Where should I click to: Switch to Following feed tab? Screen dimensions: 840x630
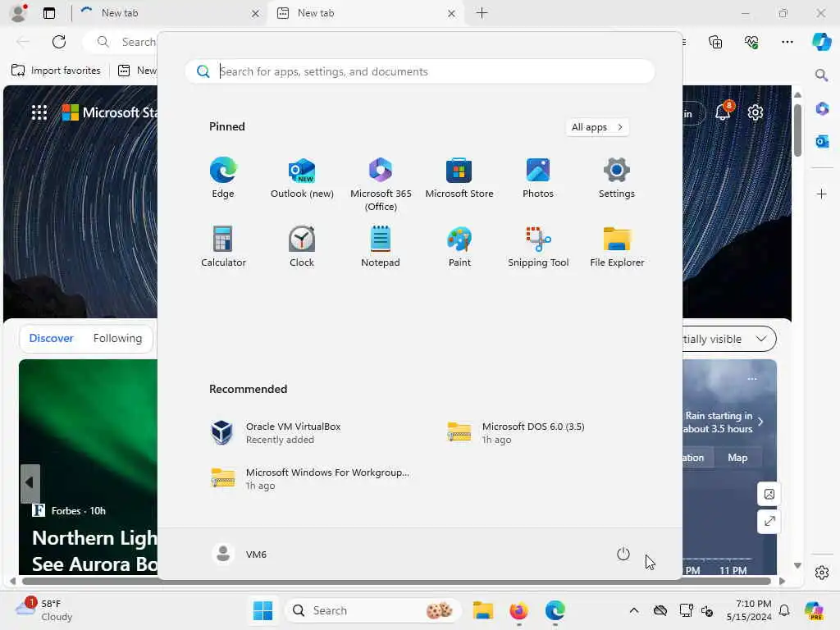point(117,339)
